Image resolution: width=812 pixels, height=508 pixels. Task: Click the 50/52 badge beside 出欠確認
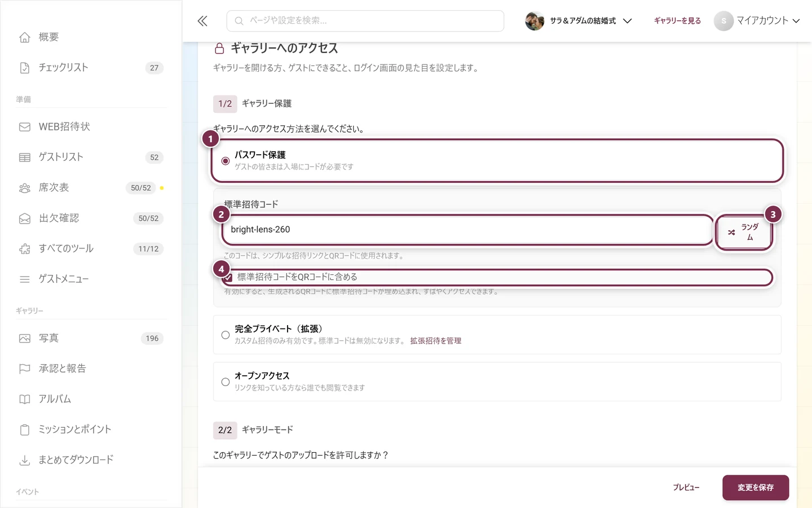148,218
